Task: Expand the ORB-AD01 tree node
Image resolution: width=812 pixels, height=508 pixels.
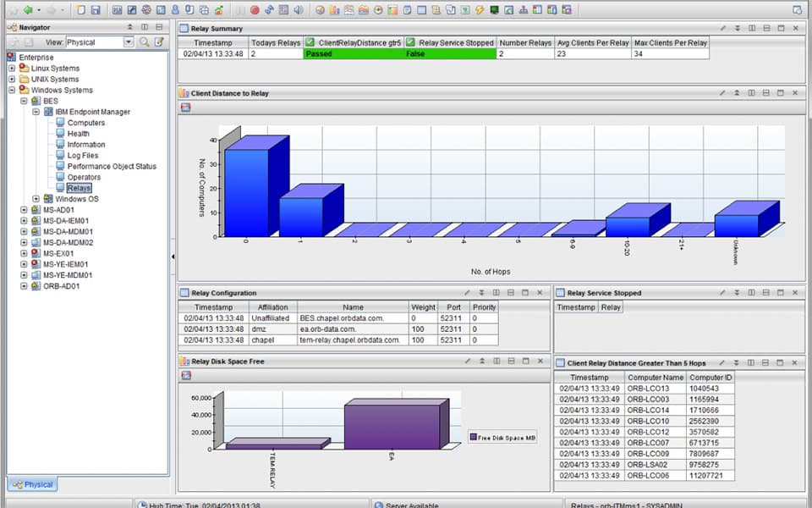Action: pos(24,285)
